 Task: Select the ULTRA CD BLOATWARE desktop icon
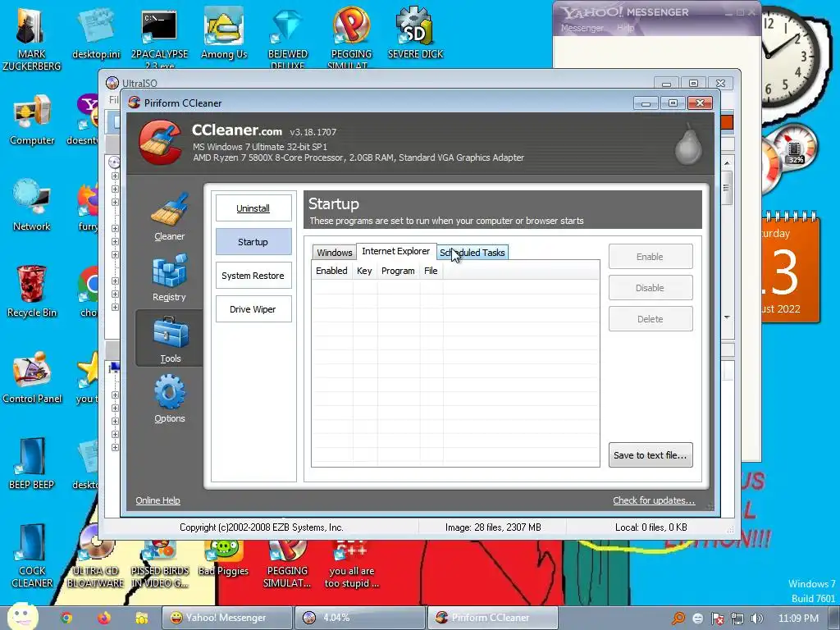click(95, 557)
